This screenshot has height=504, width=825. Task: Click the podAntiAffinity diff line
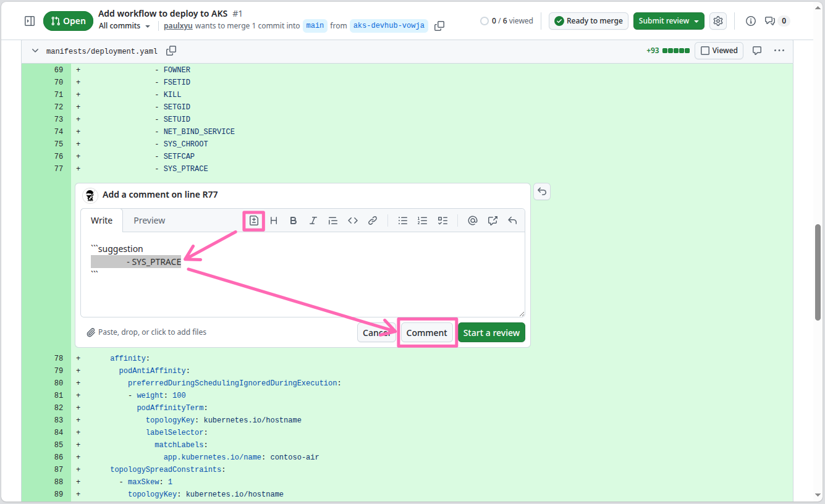click(x=432, y=371)
